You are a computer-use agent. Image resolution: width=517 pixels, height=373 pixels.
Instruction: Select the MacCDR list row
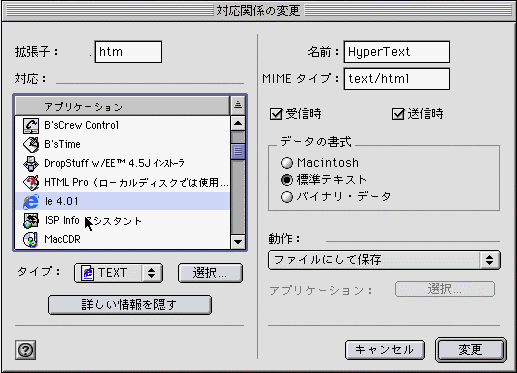pyautogui.click(x=122, y=239)
